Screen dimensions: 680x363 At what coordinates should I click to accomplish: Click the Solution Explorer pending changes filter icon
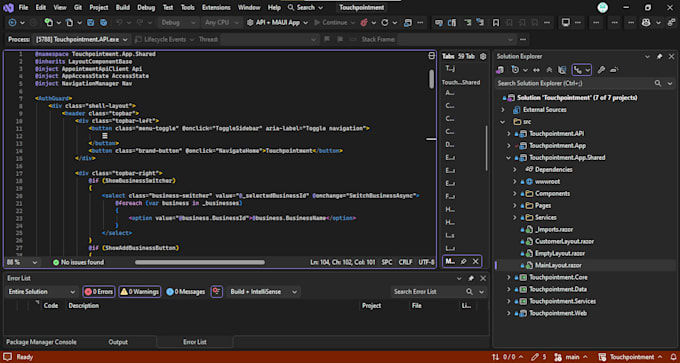514,70
